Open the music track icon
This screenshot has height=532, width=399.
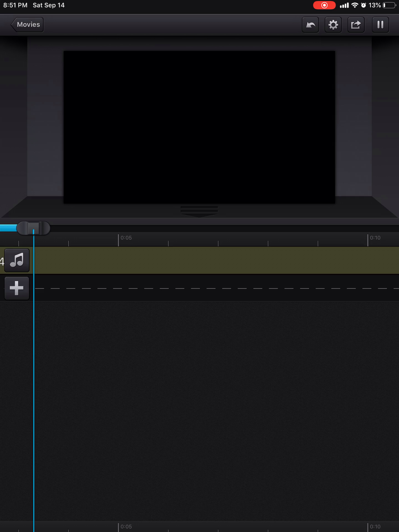[x=17, y=260]
